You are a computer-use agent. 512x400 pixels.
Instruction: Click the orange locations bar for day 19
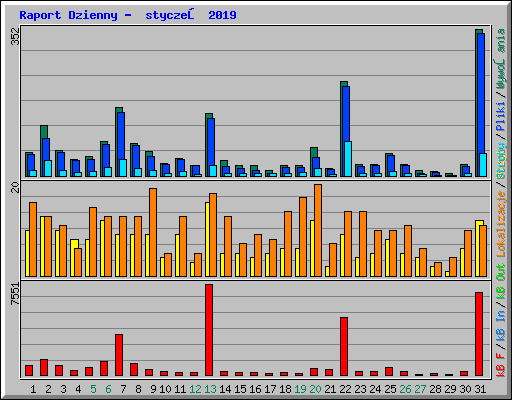pyautogui.click(x=303, y=237)
